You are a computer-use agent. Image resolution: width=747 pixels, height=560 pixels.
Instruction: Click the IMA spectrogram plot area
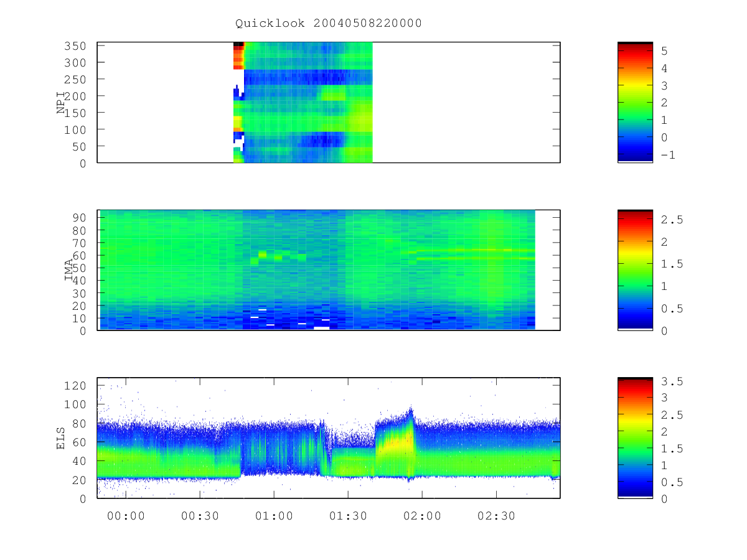coord(329,270)
